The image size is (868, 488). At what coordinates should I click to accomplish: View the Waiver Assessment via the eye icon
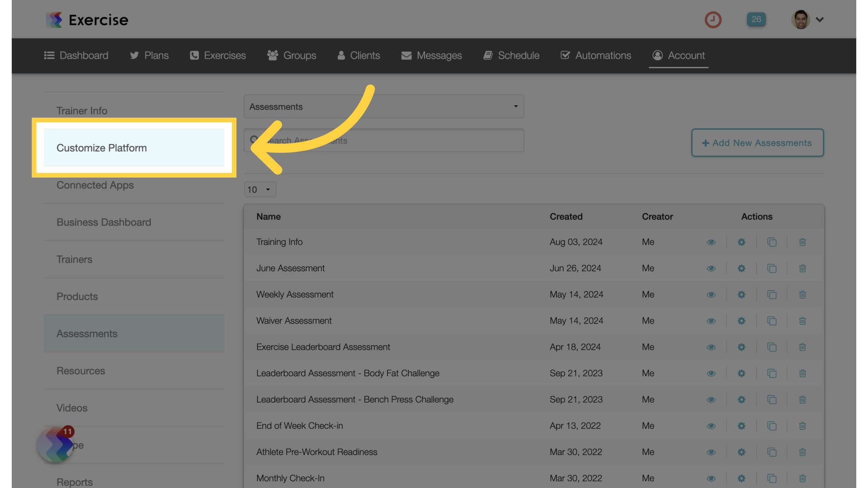(711, 321)
